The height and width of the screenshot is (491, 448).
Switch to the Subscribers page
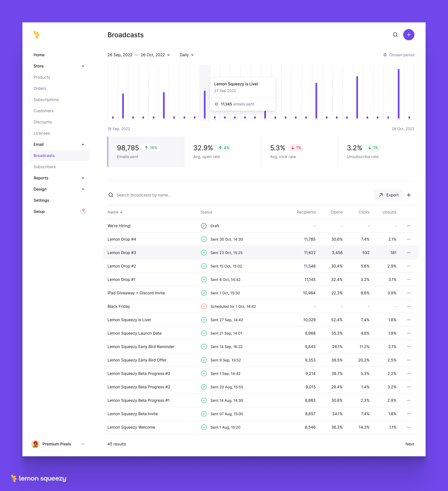[45, 167]
